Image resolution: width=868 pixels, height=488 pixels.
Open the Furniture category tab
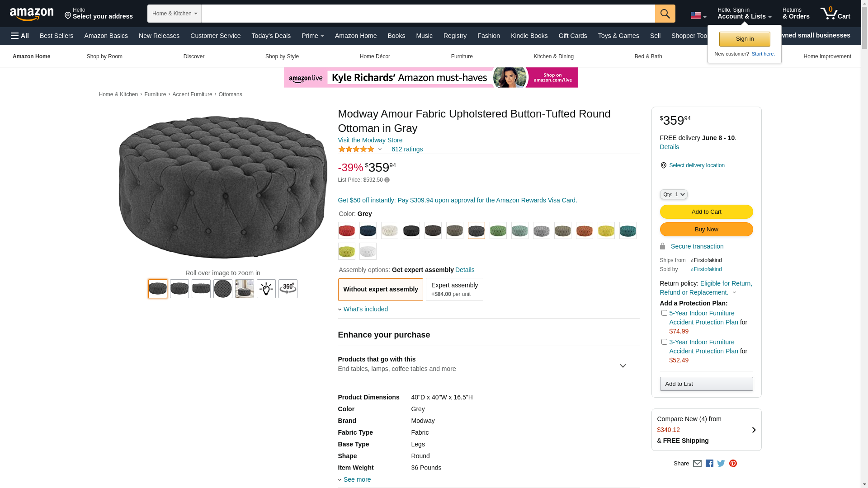point(462,56)
